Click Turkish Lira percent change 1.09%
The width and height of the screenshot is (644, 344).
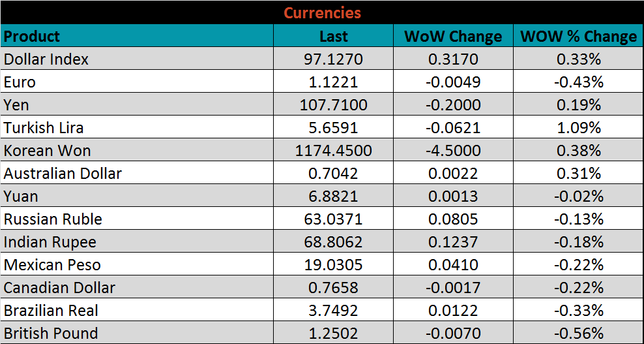coord(578,128)
